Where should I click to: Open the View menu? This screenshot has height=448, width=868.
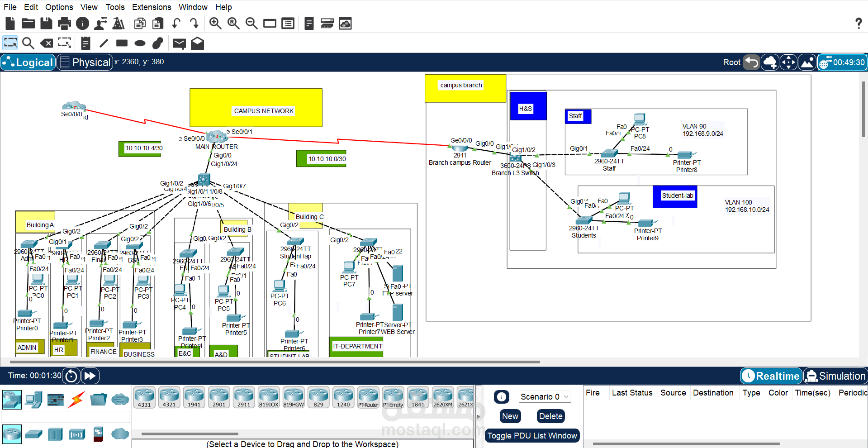89,7
